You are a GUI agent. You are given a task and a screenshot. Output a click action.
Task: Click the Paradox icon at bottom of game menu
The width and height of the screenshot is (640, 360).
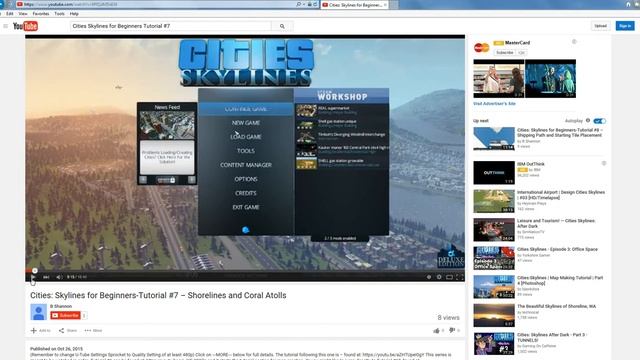pos(246,230)
